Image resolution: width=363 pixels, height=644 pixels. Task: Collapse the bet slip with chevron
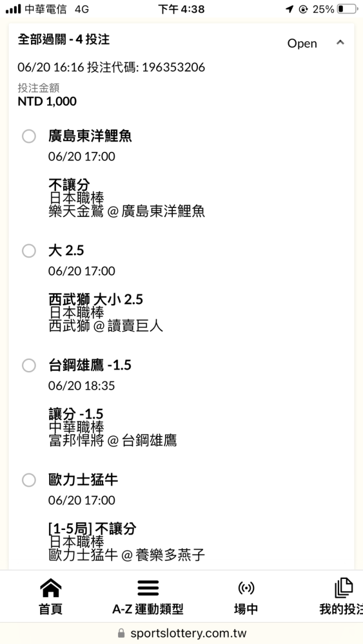340,43
